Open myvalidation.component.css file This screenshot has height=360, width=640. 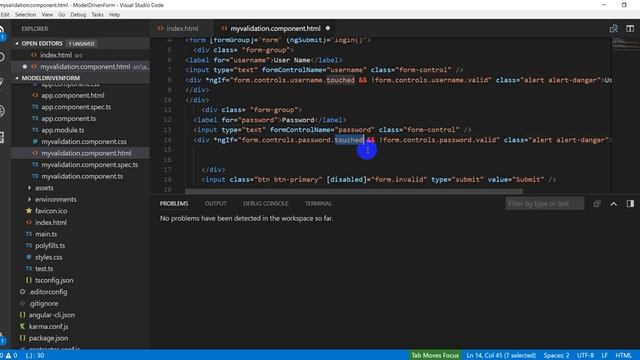84,142
